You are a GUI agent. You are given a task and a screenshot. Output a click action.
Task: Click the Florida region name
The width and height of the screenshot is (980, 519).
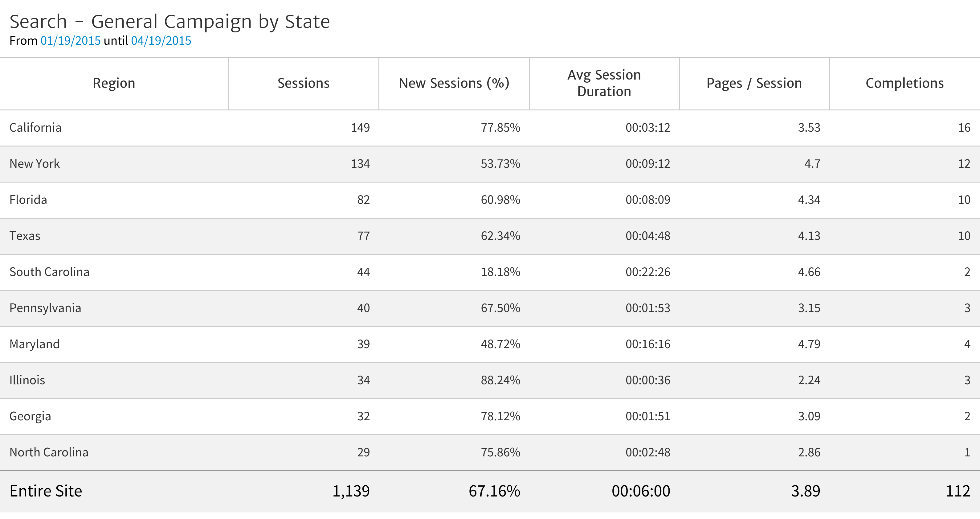point(28,200)
